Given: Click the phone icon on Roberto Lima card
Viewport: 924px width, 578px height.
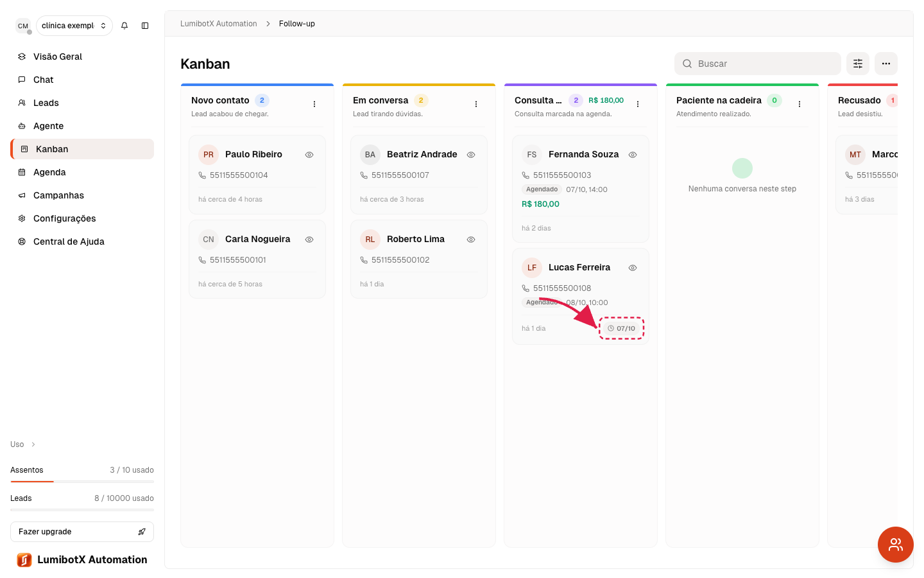Looking at the screenshot, I should click(364, 260).
